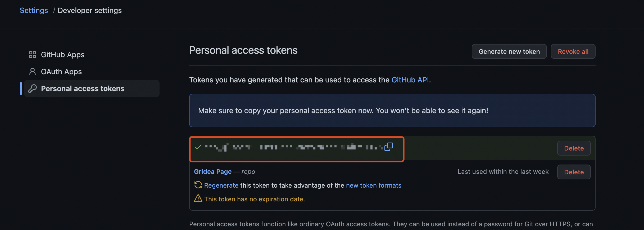This screenshot has height=230, width=644.
Task: Select OAuth Apps in the sidebar
Action: pyautogui.click(x=61, y=72)
